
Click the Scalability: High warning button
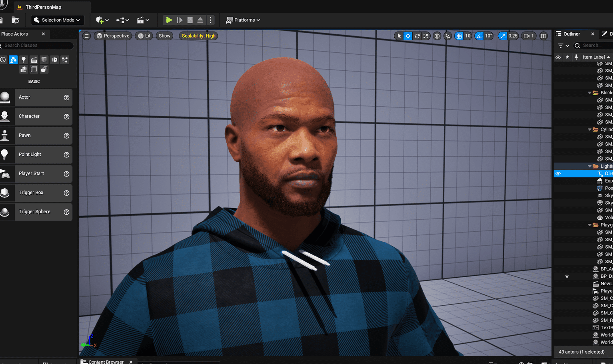(198, 36)
